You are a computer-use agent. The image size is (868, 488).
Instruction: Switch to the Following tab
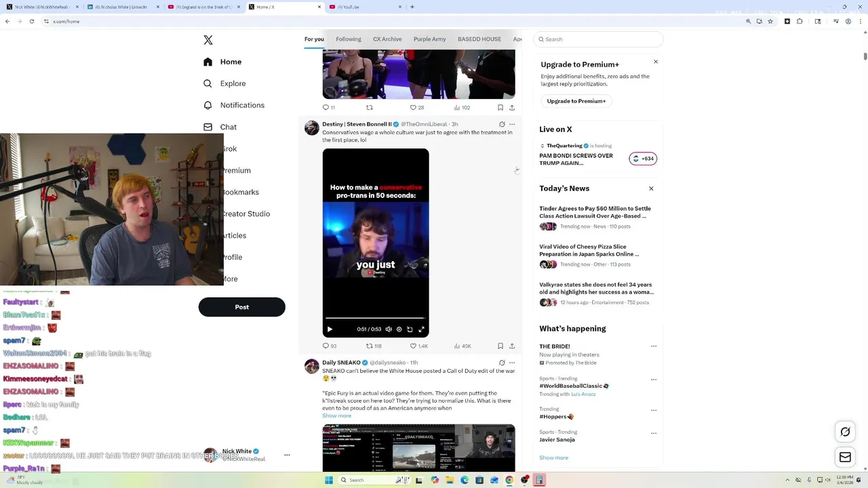pyautogui.click(x=349, y=39)
